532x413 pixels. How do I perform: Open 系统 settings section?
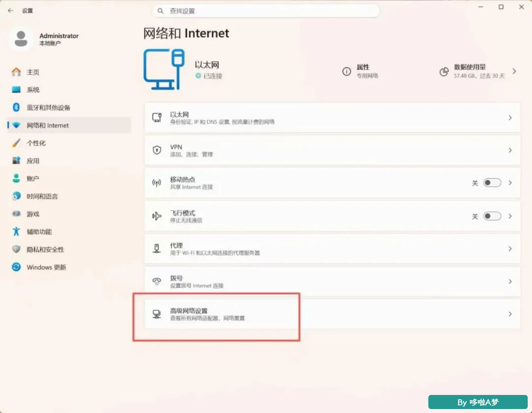(69, 90)
